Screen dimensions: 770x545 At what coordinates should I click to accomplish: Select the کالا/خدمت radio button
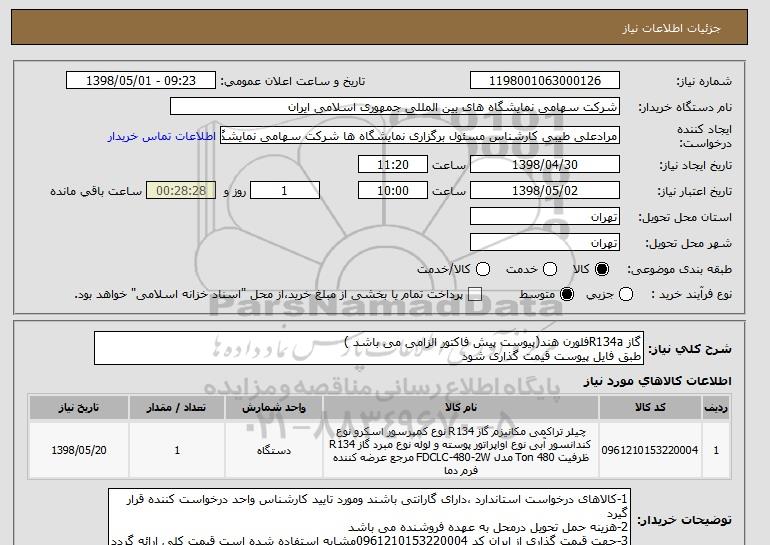[483, 269]
